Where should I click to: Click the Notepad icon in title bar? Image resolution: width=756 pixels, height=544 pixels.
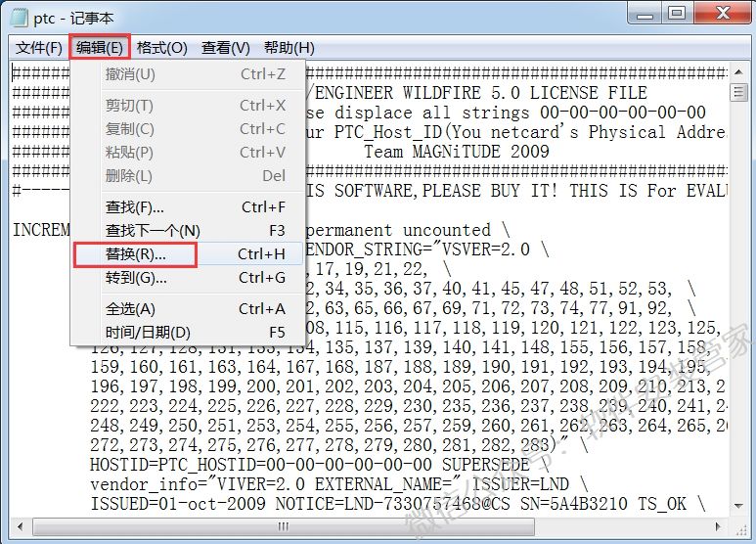click(x=19, y=16)
